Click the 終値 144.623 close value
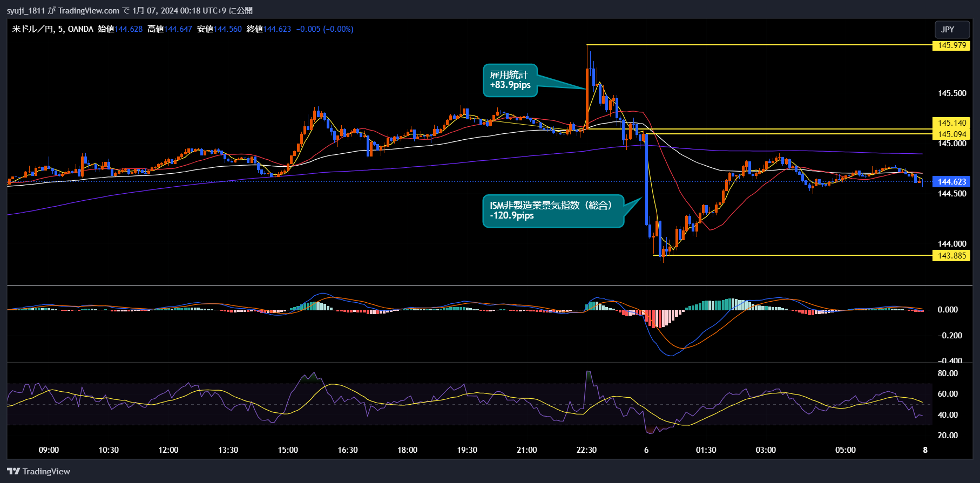This screenshot has width=980, height=483. pos(277,29)
